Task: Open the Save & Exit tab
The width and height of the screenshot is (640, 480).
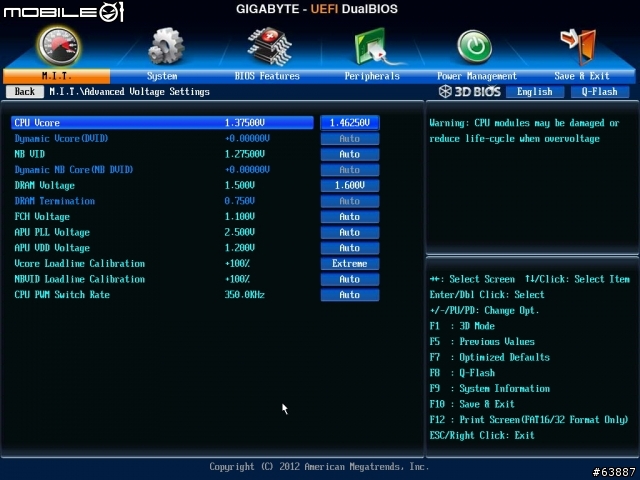Action: (582, 76)
